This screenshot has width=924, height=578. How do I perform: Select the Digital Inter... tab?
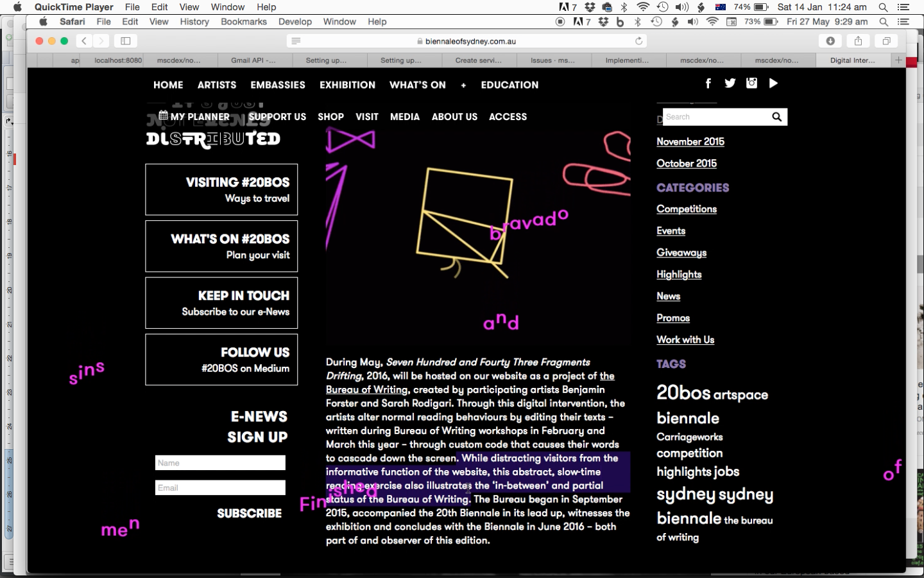[853, 60]
